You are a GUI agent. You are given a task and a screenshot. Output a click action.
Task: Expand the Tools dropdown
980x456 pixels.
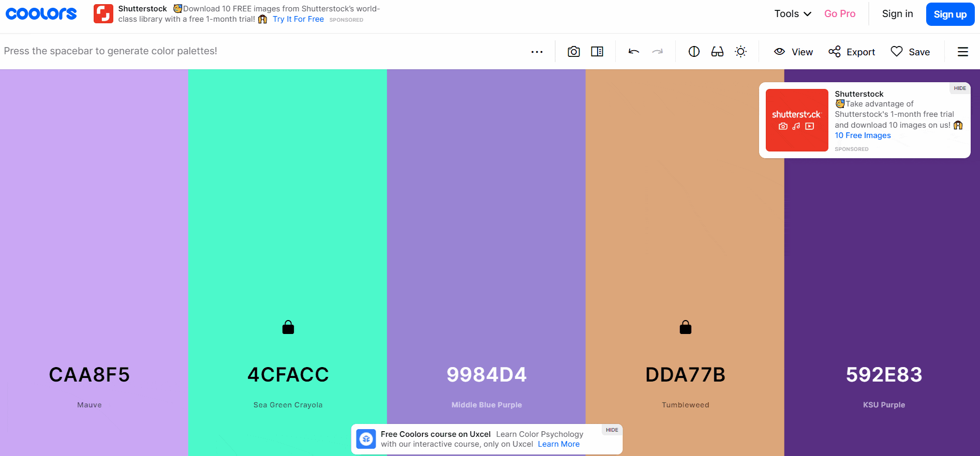pyautogui.click(x=793, y=14)
